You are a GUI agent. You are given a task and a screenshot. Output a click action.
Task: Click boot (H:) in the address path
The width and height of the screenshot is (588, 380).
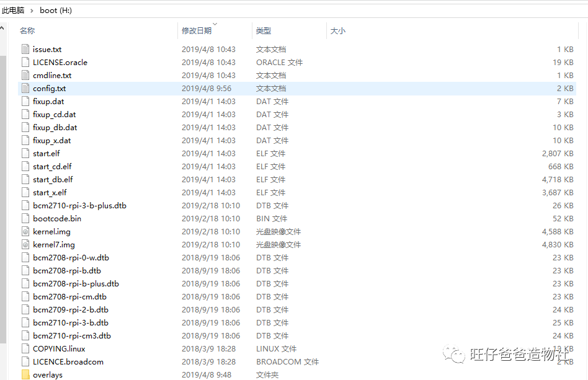tap(55, 10)
